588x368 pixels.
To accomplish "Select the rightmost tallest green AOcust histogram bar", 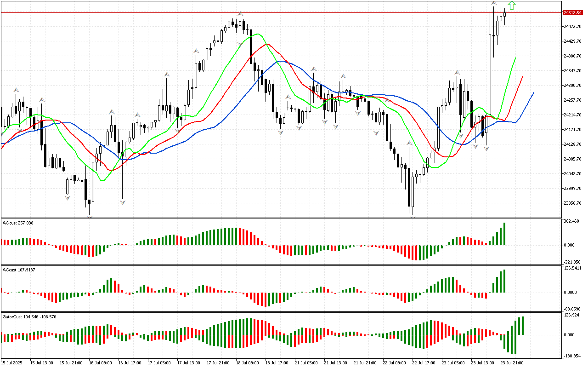I will [504, 234].
